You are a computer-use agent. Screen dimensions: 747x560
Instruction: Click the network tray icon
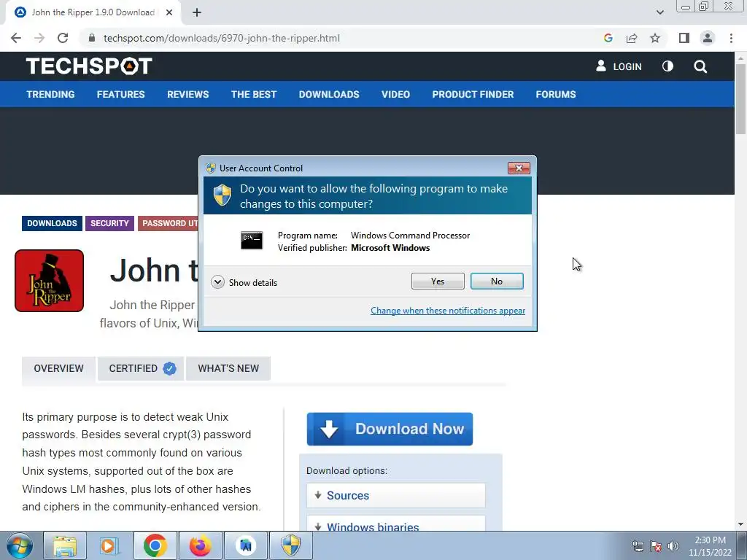point(638,546)
